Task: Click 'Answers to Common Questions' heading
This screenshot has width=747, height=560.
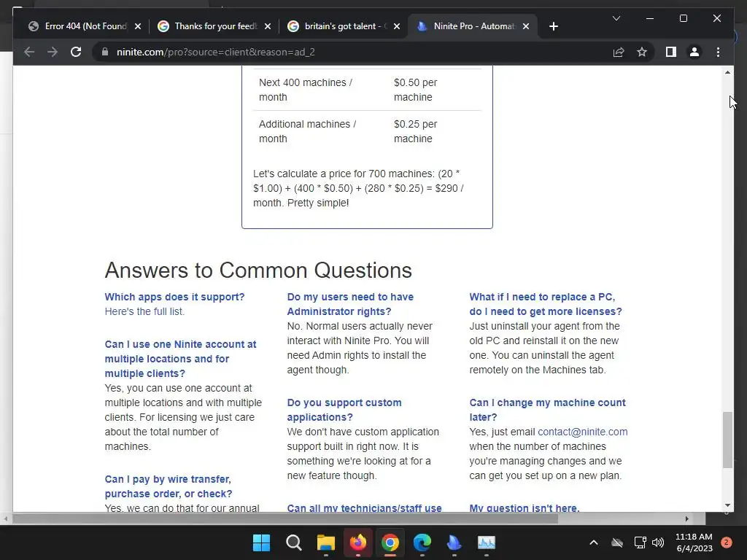Action: tap(258, 270)
